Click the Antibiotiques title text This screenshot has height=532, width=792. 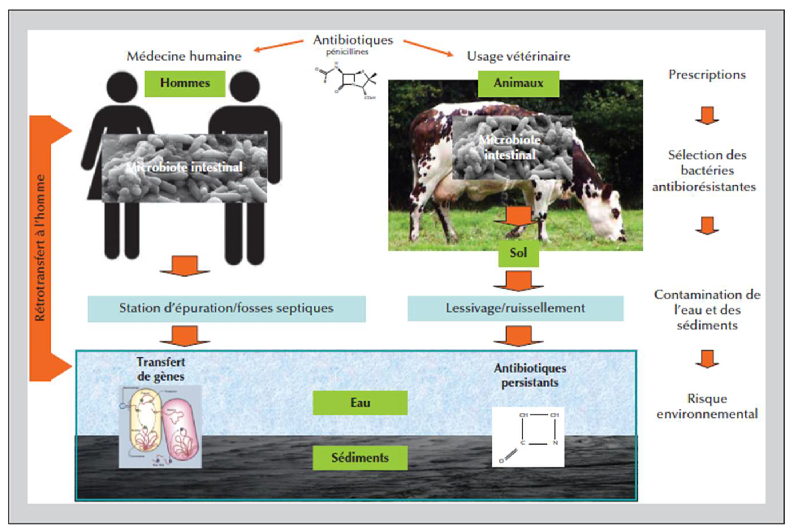click(x=353, y=40)
